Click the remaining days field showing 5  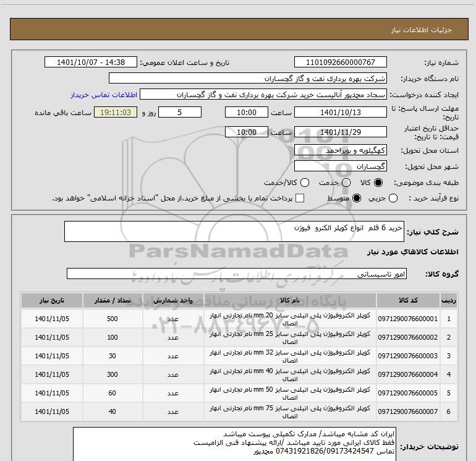click(180, 112)
